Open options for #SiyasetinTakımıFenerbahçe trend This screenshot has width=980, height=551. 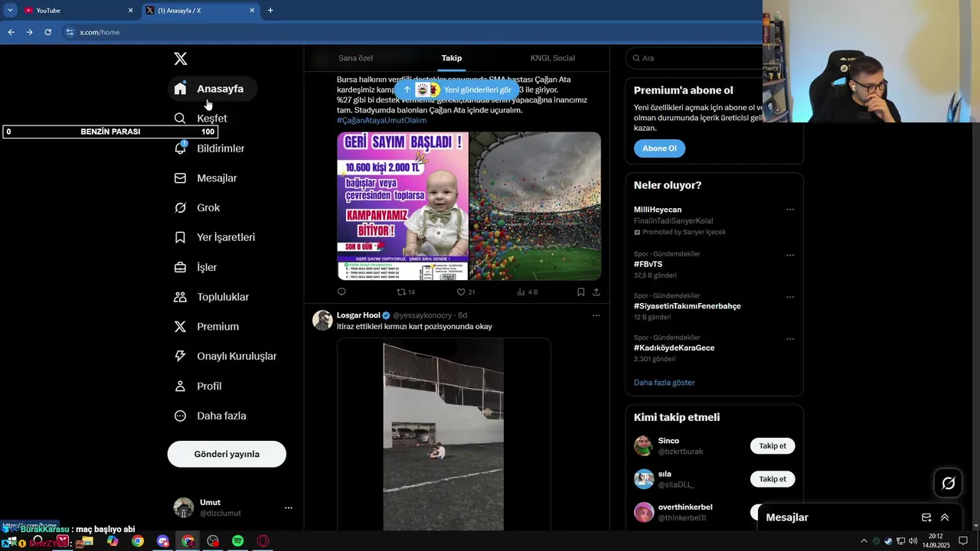790,297
